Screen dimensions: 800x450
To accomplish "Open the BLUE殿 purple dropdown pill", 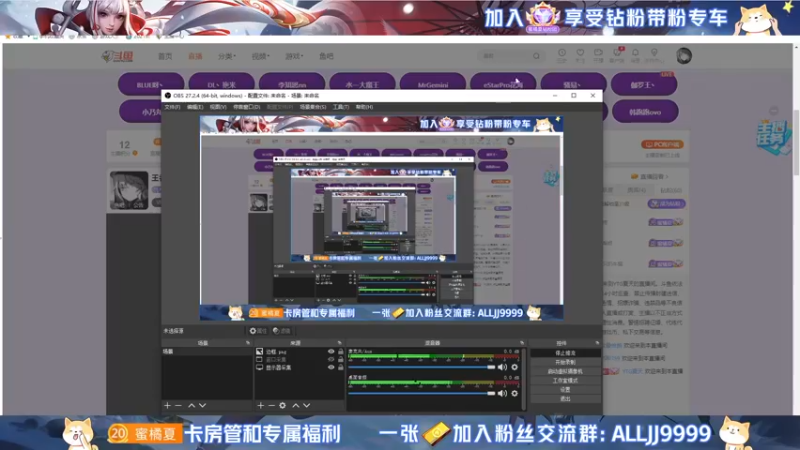I will (x=151, y=85).
